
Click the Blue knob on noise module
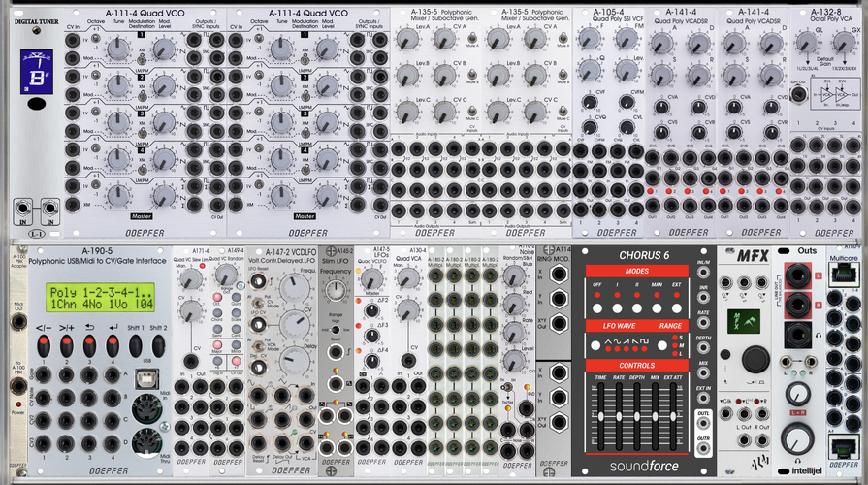tap(514, 275)
